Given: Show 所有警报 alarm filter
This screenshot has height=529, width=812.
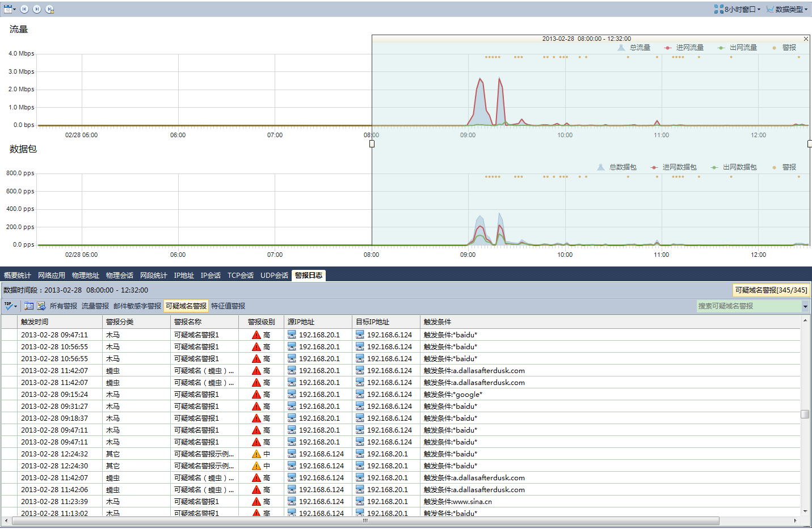Looking at the screenshot, I should pyautogui.click(x=64, y=306).
